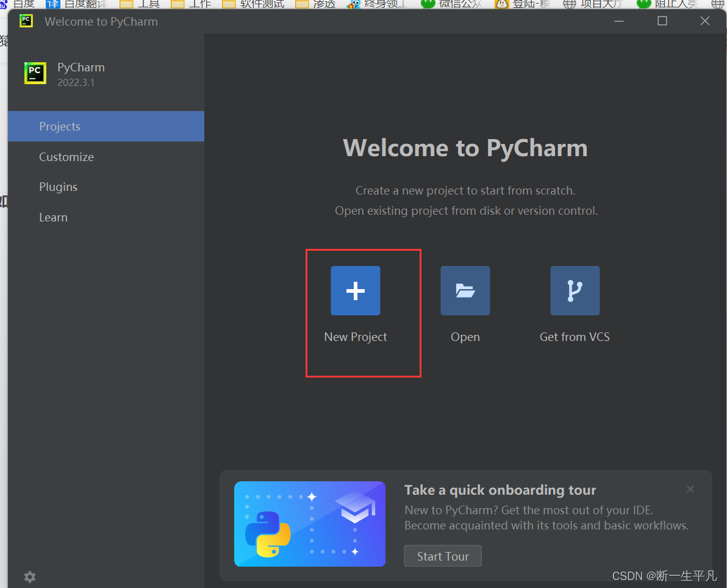The height and width of the screenshot is (588, 727).
Task: Maximize the Welcome to PyCharm window
Action: [x=662, y=21]
